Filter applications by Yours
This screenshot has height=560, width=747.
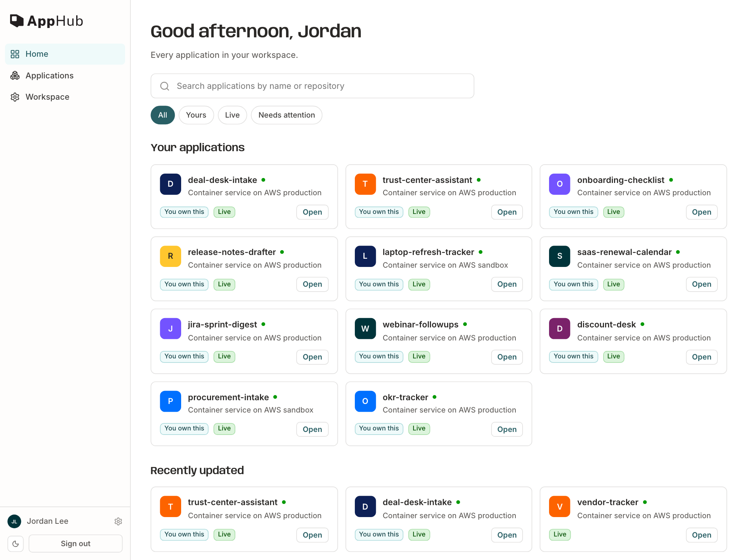pyautogui.click(x=196, y=115)
